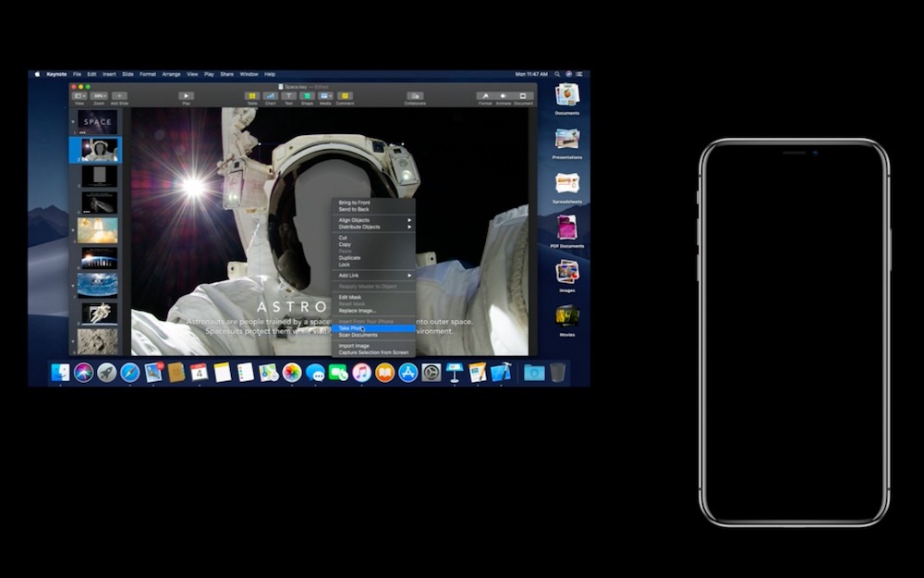The height and width of the screenshot is (578, 924).
Task: Open the Spreadsheets stack on the desktop
Action: click(567, 188)
